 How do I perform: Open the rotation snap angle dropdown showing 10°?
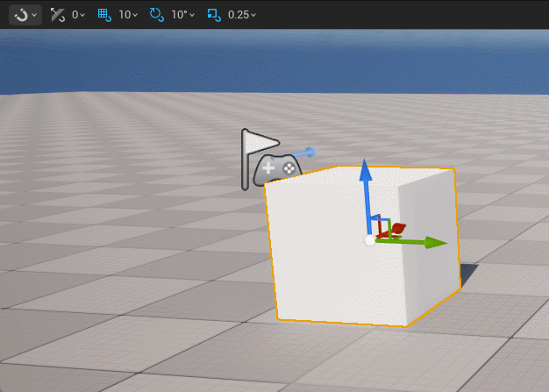[x=182, y=15]
